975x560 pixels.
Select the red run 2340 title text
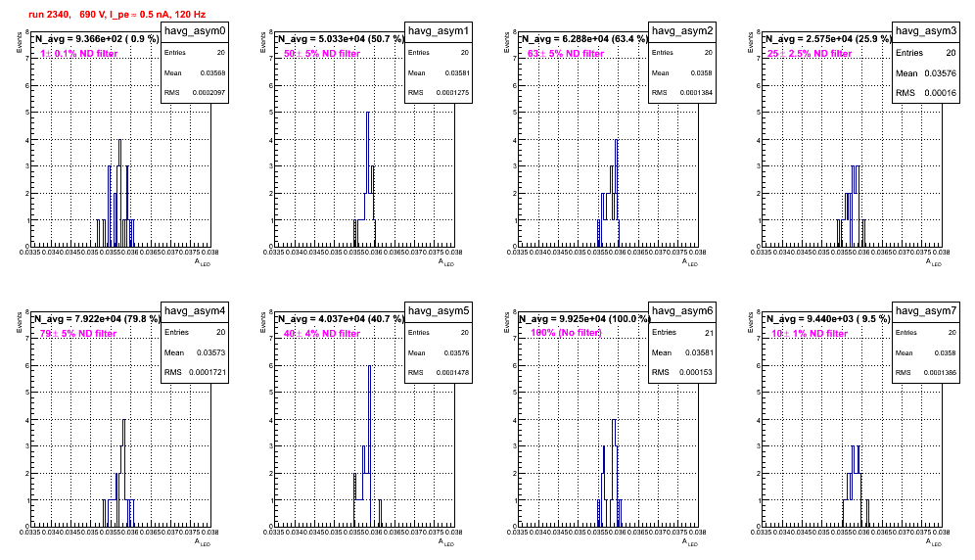click(x=116, y=14)
